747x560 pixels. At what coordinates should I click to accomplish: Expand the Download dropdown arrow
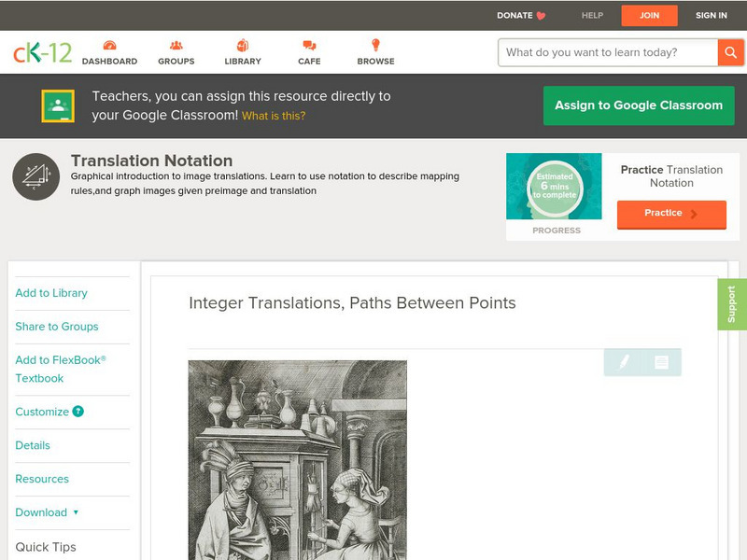pos(76,512)
